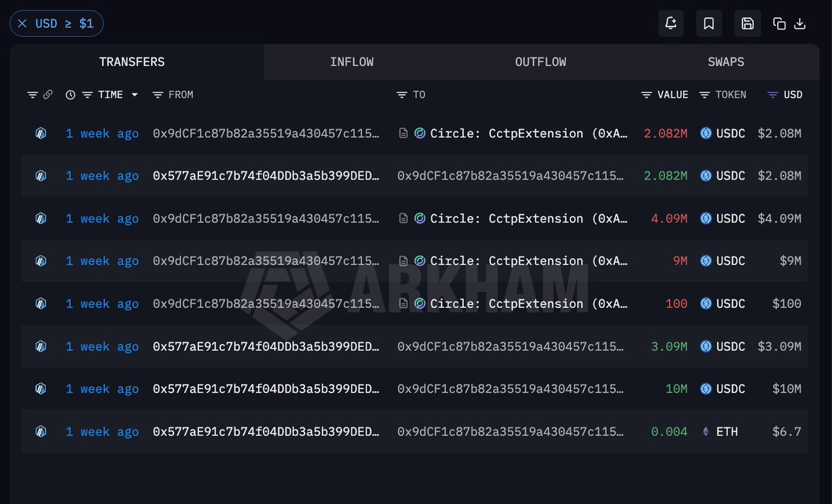Remove the USD ≥ $1 filter chip
Viewport: 832px width, 504px height.
(22, 24)
